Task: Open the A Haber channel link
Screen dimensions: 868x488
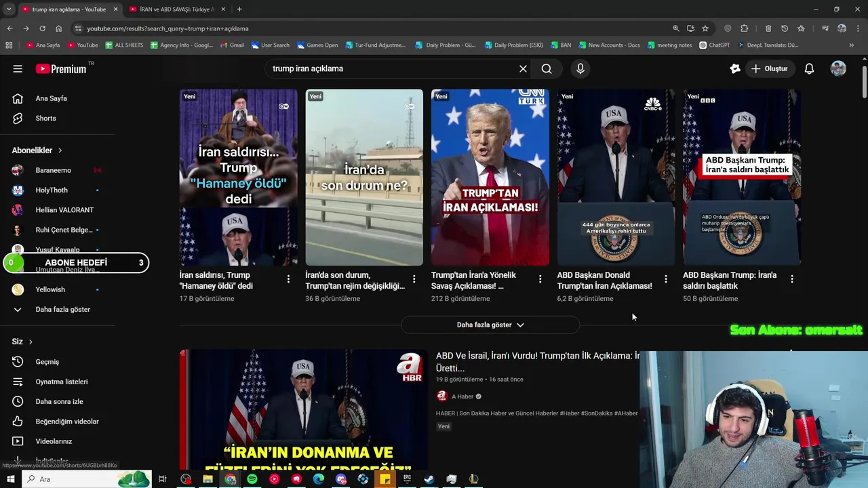Action: [462, 396]
